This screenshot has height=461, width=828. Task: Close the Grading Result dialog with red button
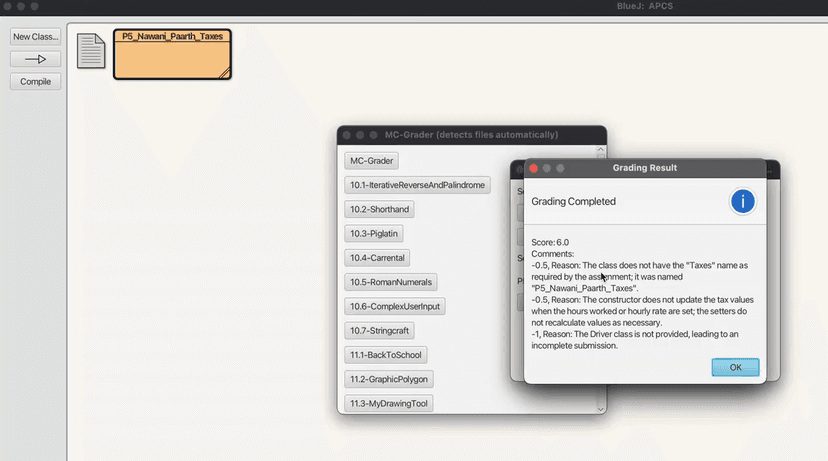(533, 168)
